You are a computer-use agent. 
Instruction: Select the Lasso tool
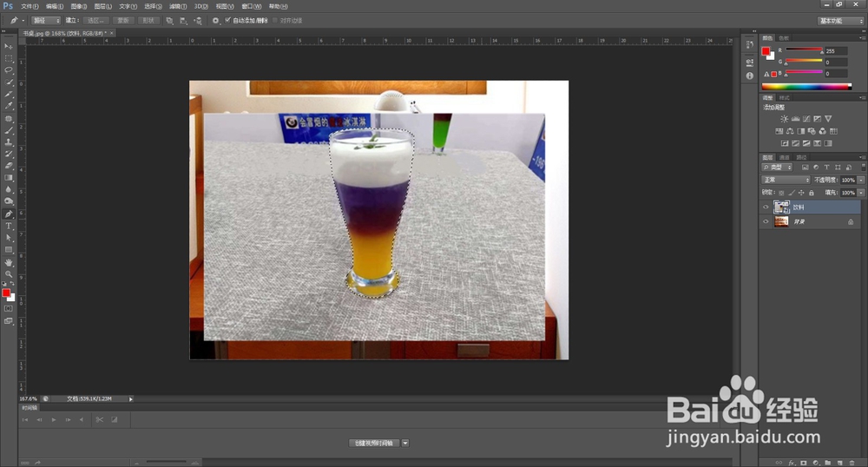(9, 70)
